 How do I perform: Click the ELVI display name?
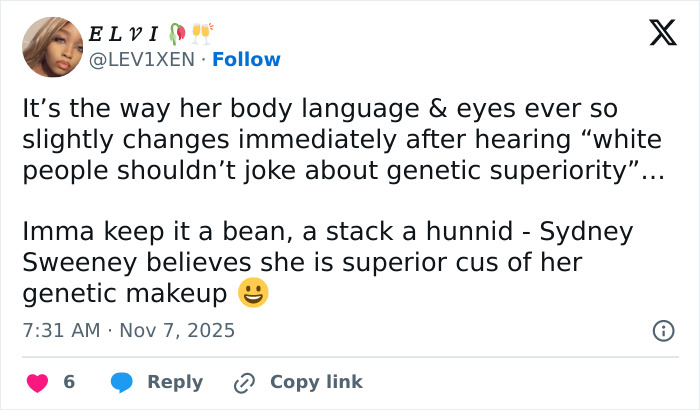tap(125, 35)
